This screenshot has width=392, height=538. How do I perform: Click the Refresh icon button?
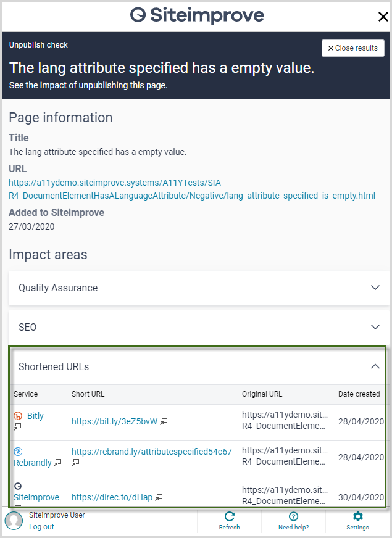tap(229, 521)
